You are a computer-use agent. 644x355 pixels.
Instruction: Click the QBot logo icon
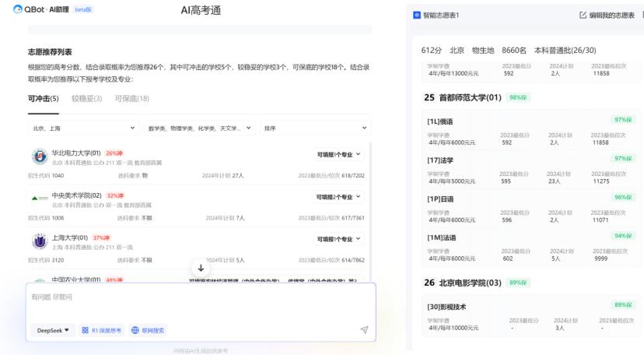[x=18, y=9]
